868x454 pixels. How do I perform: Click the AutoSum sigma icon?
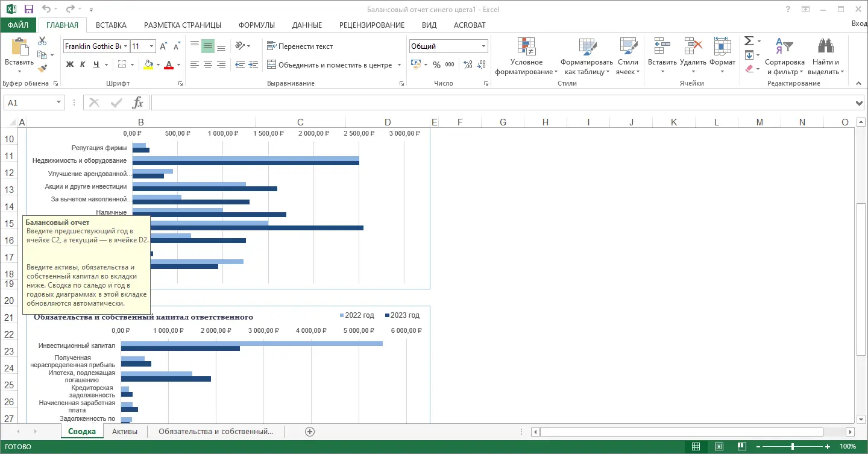point(749,41)
